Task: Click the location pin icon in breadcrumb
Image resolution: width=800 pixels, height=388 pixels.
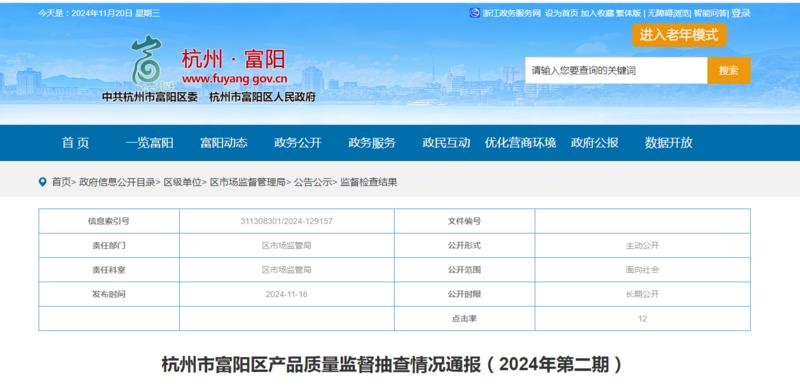Action: (42, 182)
